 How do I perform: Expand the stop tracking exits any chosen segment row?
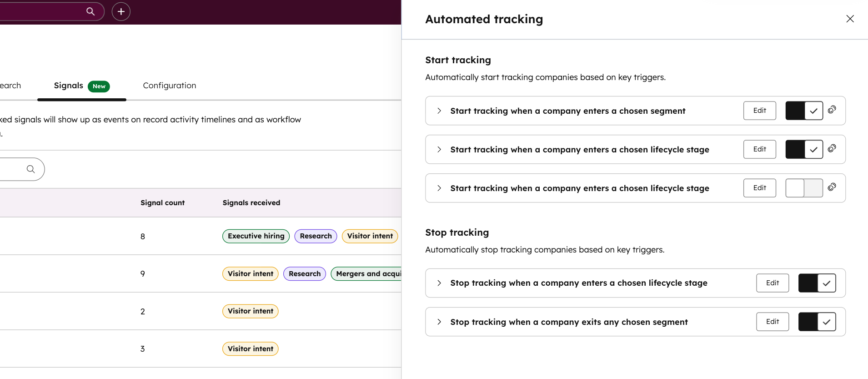tap(439, 322)
